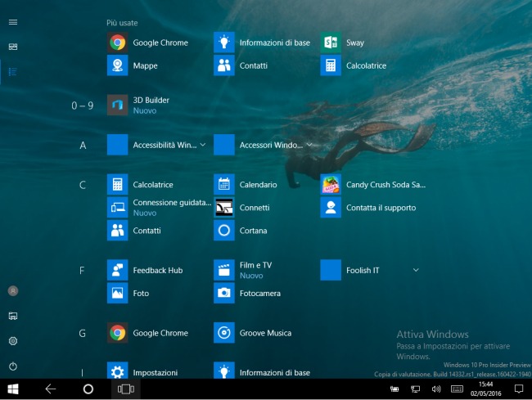The height and width of the screenshot is (400, 532).
Task: Open Google Chrome under letter G
Action: 148,333
